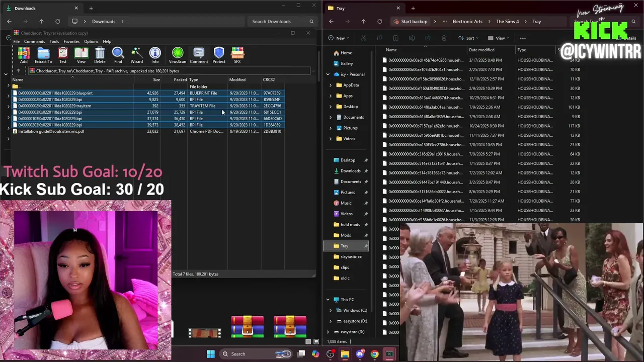Open the Options menu in WinRAR
Viewport: 644px width, 362px height.
pos(91,42)
